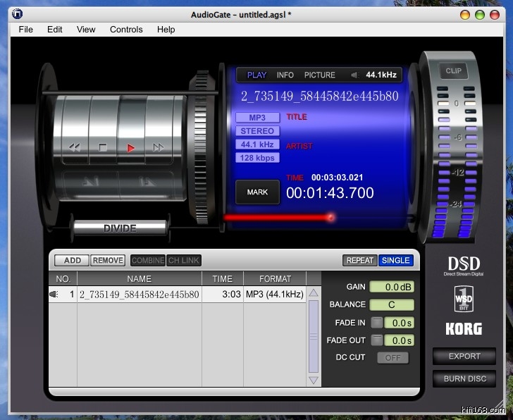513x420 pixels.
Task: Open the File menu
Action: [26, 30]
